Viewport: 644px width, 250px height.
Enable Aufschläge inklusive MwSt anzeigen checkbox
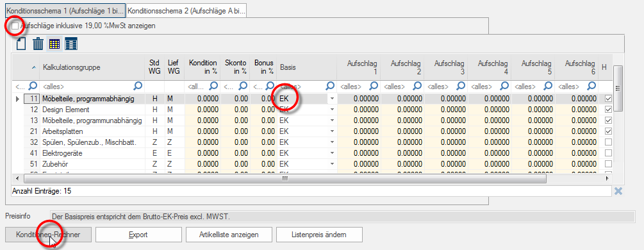pyautogui.click(x=15, y=26)
